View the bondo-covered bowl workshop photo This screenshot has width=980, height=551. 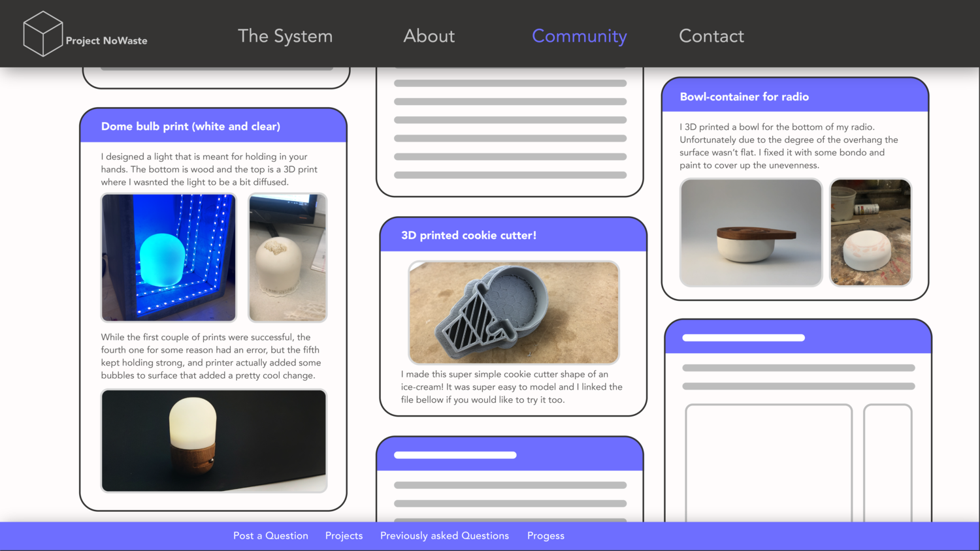870,232
